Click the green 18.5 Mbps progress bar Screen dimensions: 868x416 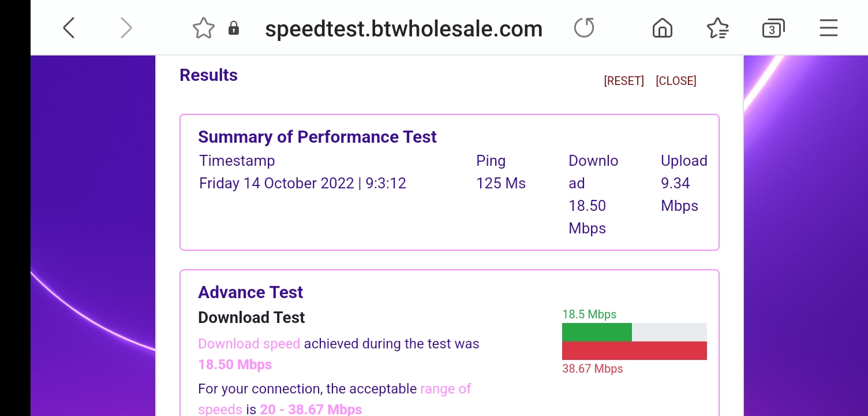pyautogui.click(x=597, y=332)
